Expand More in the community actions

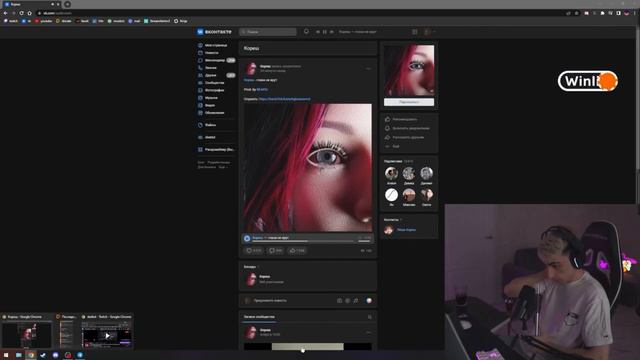pyautogui.click(x=392, y=146)
